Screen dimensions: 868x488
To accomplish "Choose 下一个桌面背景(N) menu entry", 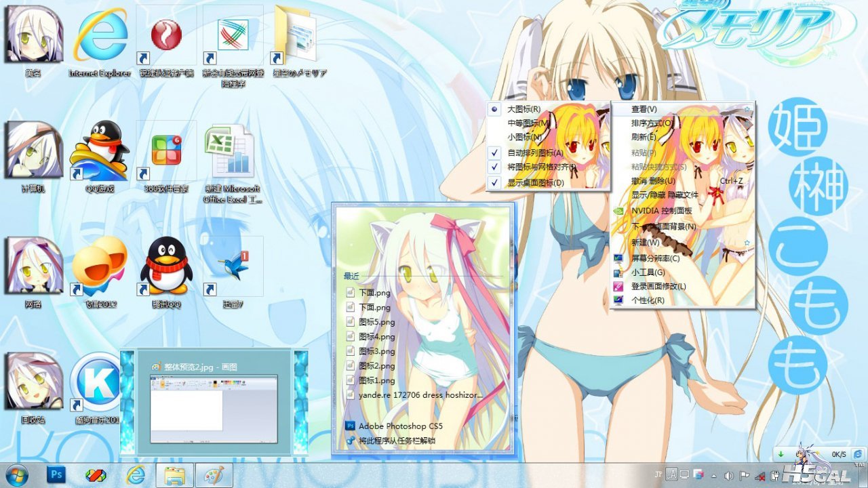I will coord(682,226).
